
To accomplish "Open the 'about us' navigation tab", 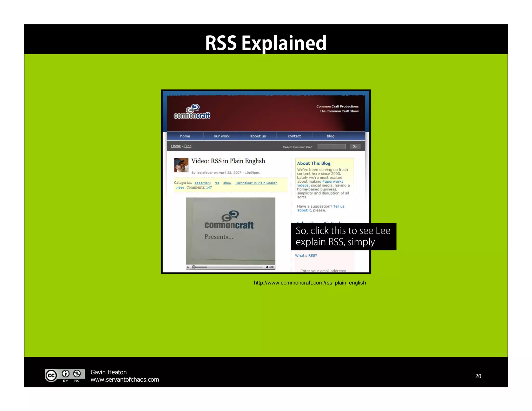I will click(x=258, y=136).
